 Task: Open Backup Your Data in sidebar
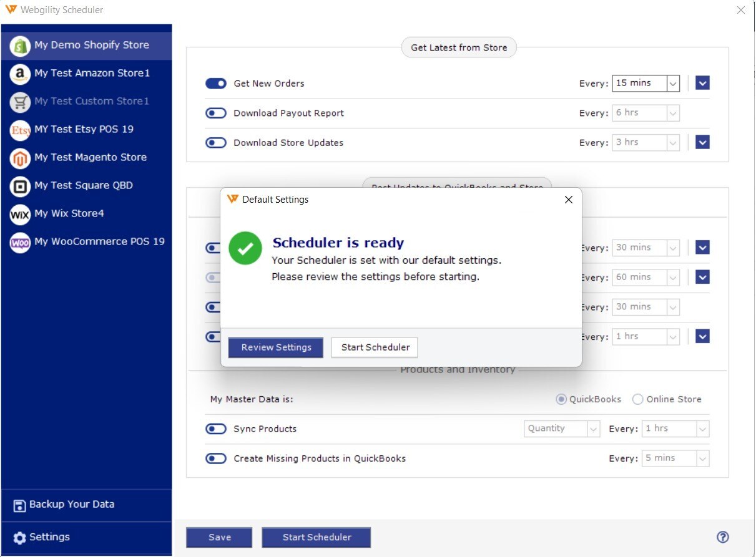tap(72, 505)
